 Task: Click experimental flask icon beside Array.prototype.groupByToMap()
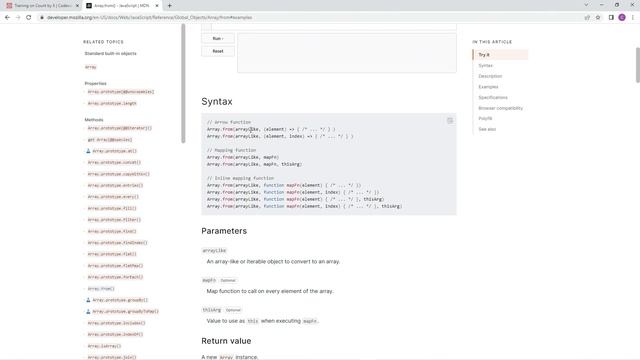coord(88,311)
